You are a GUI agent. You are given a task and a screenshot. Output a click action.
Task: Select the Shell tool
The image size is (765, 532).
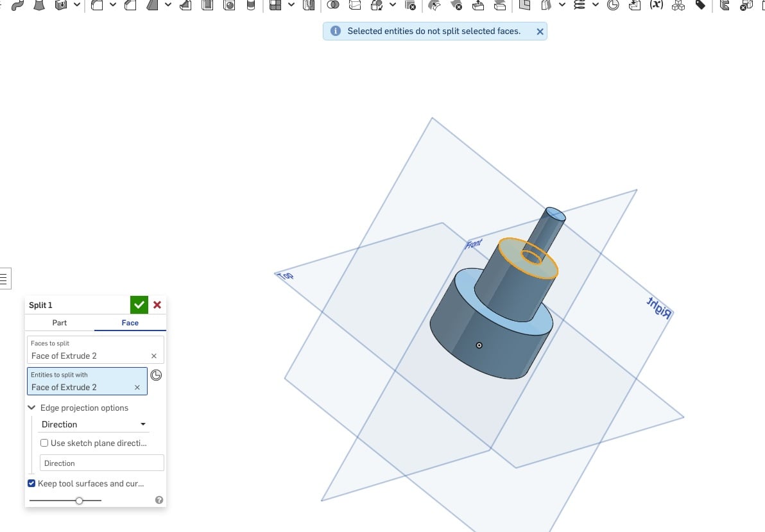coord(207,5)
